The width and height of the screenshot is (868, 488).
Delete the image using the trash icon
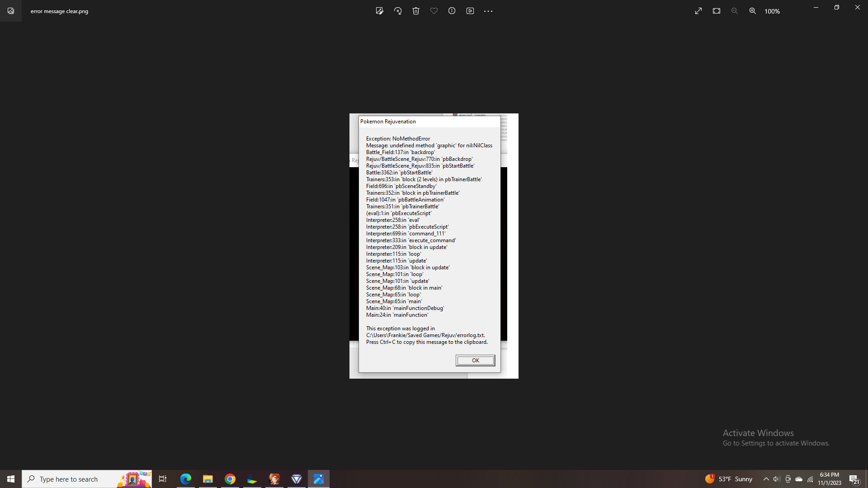[x=416, y=11]
